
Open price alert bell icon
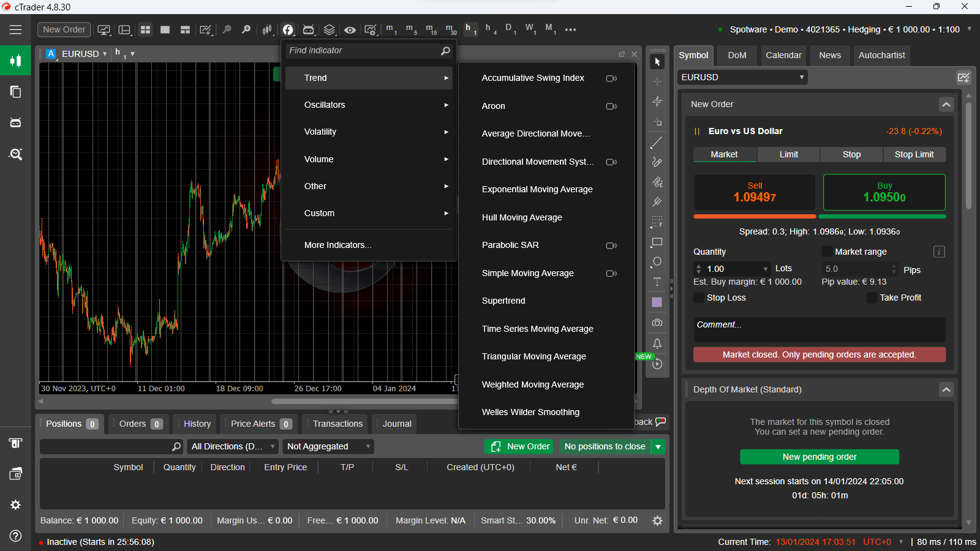[x=657, y=343]
